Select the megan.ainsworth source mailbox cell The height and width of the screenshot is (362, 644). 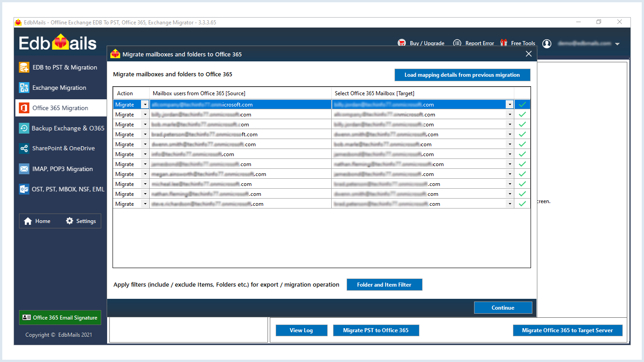pos(240,174)
